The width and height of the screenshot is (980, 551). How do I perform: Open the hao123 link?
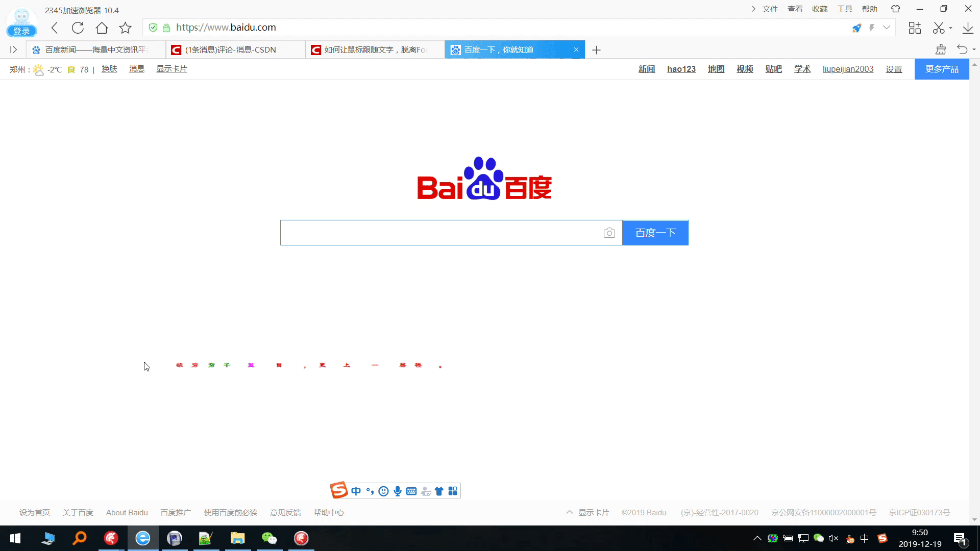pos(681,69)
